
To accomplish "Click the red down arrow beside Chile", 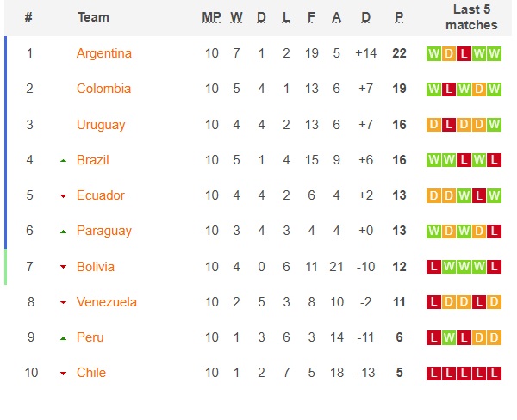I will (63, 374).
